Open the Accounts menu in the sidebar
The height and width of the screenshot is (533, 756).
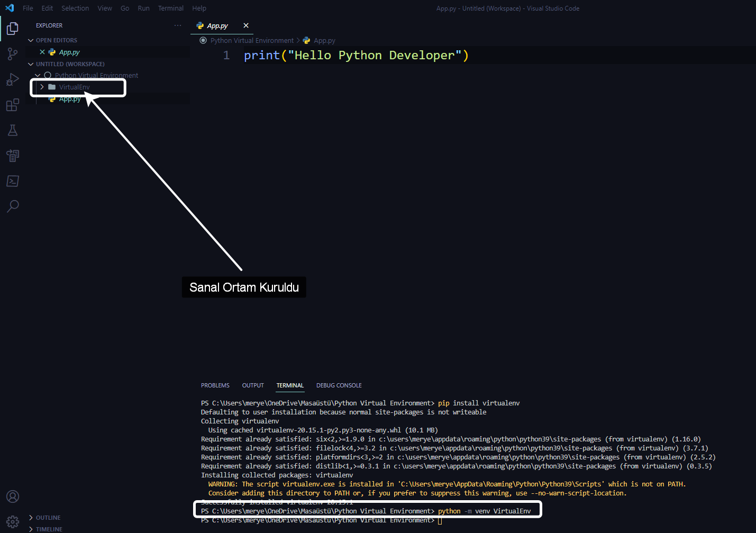[12, 496]
